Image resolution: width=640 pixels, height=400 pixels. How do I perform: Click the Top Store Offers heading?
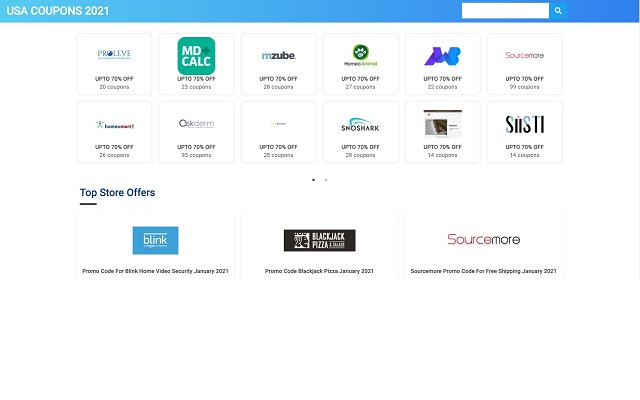pyautogui.click(x=118, y=193)
